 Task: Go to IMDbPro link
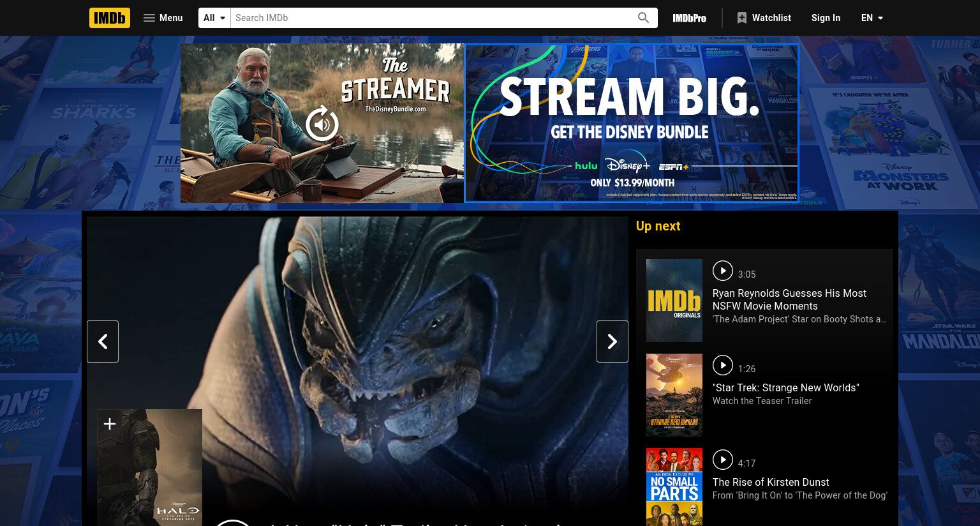click(x=689, y=18)
